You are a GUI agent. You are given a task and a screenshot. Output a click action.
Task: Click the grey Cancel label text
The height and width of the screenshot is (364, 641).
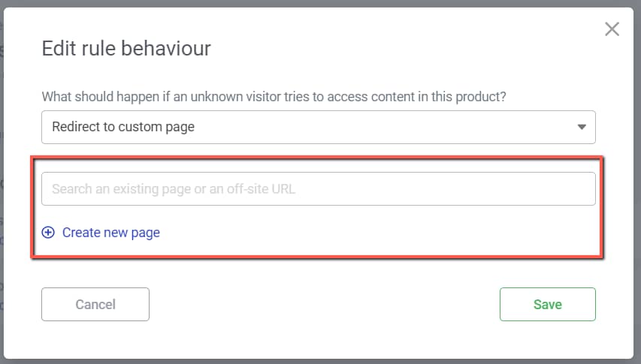[95, 304]
